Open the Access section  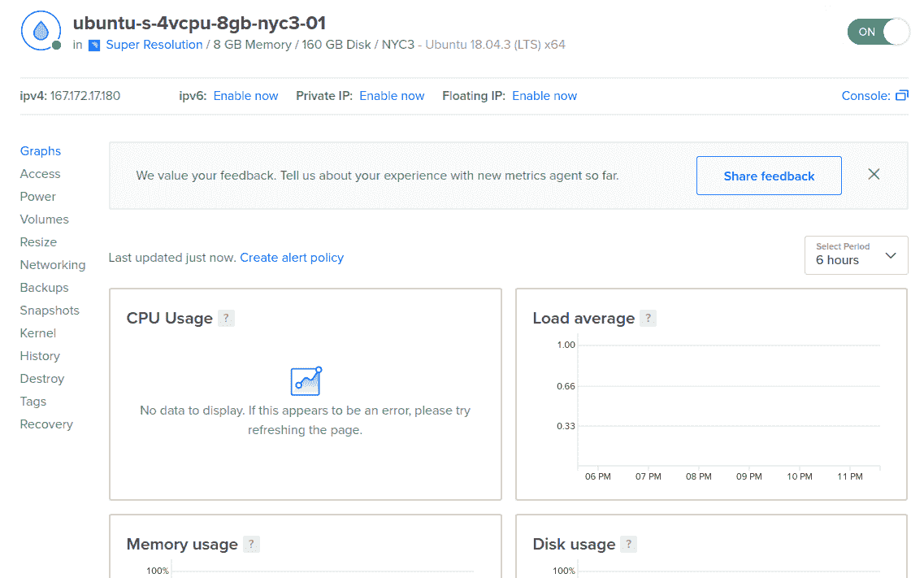(40, 174)
